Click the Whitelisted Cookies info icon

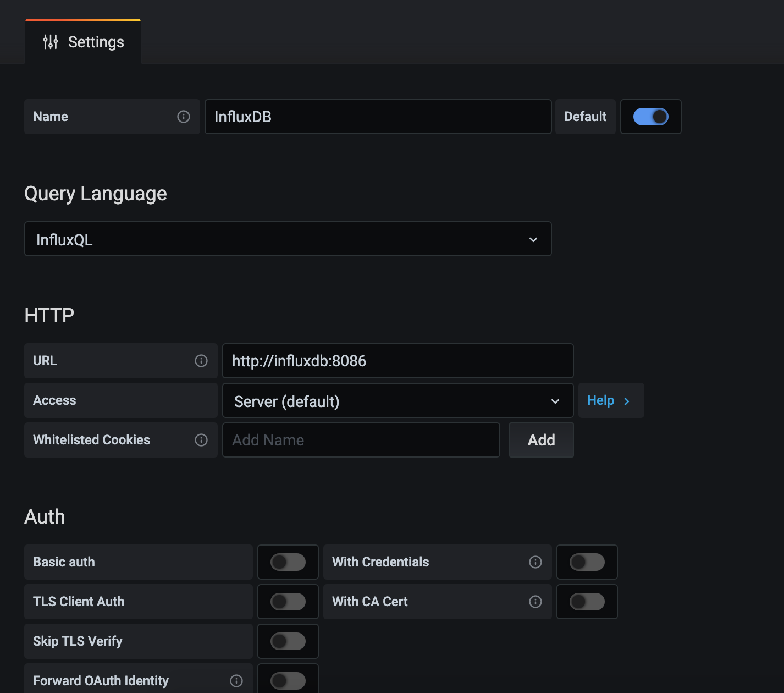pos(201,440)
